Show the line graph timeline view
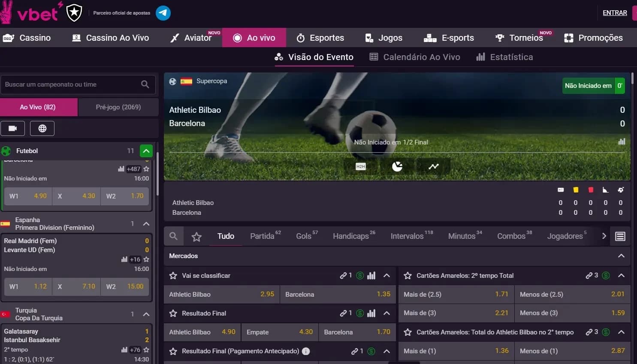Viewport: 637px width, 364px height. pos(434,166)
